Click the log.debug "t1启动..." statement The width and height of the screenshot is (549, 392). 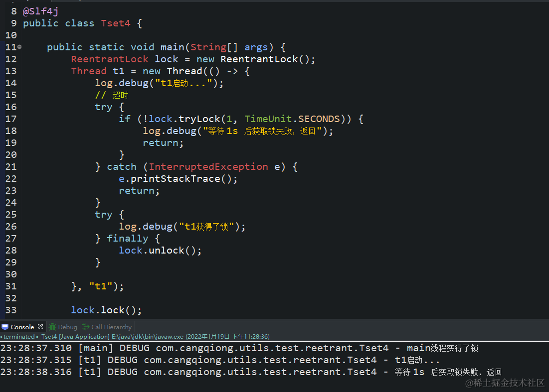(x=159, y=83)
